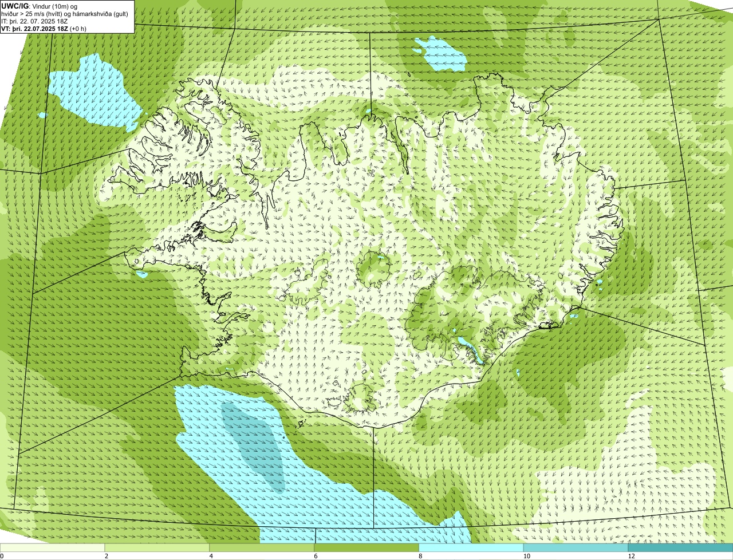This screenshot has height=560, width=733.
Task: Click the legend tick label "6"
Action: click(316, 556)
